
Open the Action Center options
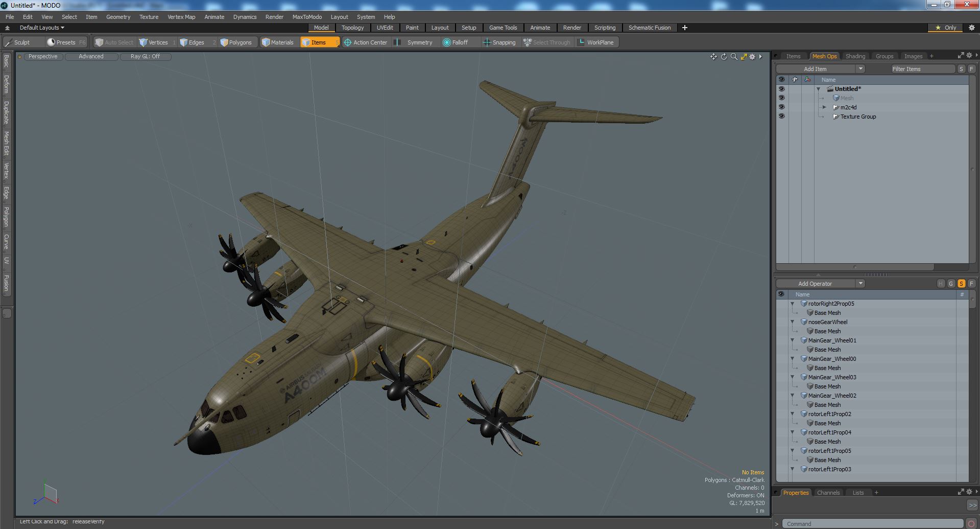point(366,42)
